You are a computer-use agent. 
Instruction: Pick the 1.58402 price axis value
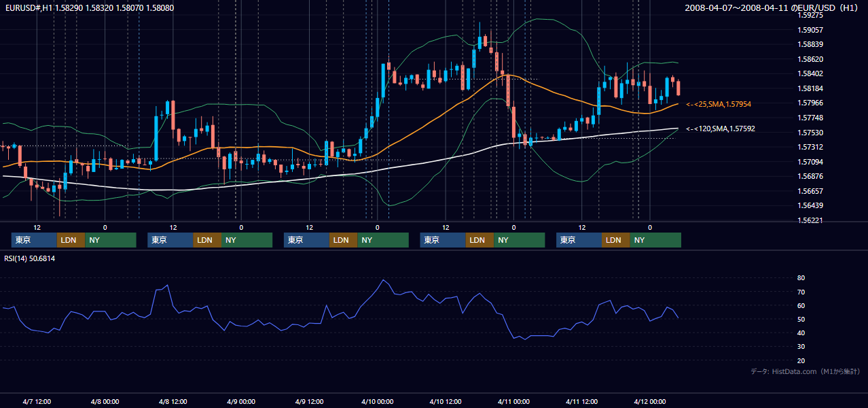pyautogui.click(x=811, y=74)
